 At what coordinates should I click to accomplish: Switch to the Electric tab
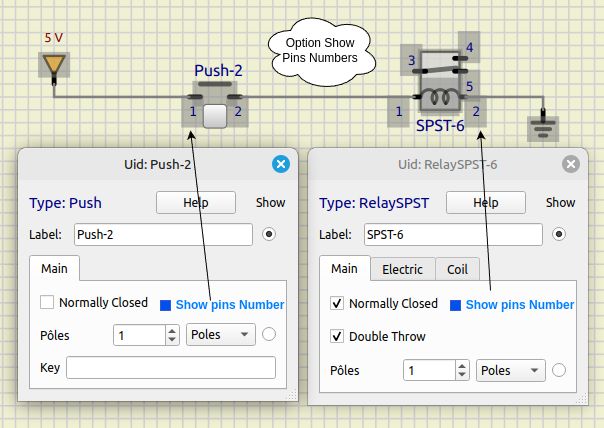[x=403, y=269]
